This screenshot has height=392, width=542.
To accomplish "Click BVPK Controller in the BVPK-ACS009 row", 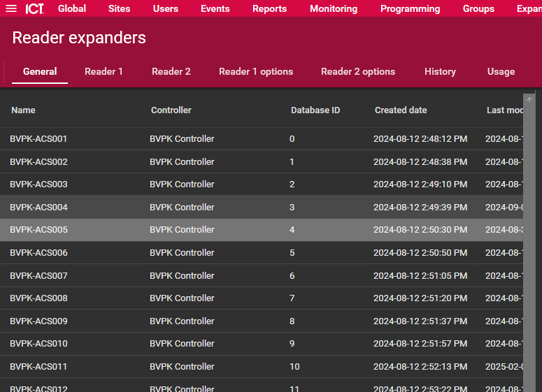I will 182,321.
